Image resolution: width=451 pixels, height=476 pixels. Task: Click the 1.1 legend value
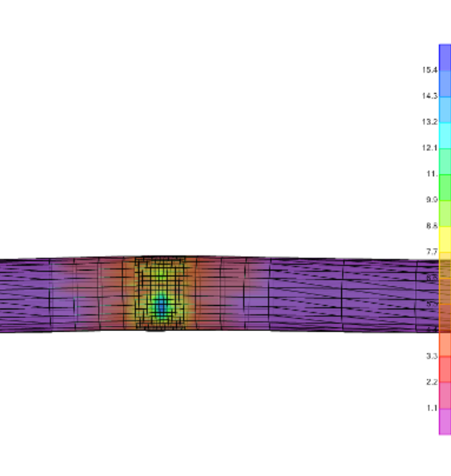(432, 408)
